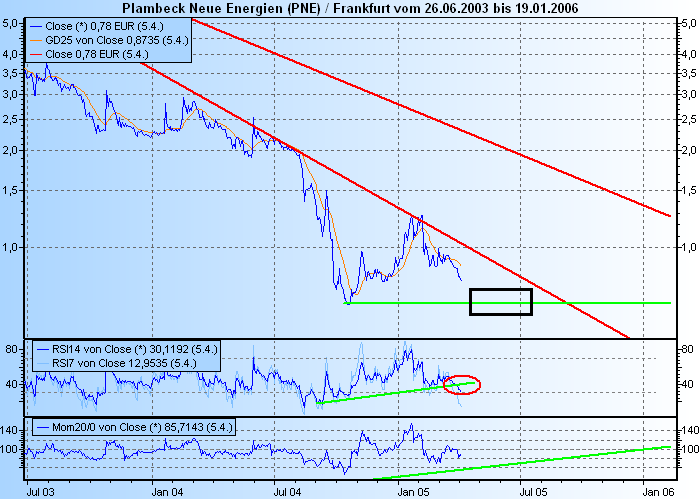
Task: Click the '3,5' label on the left price axis
Action: coord(12,73)
